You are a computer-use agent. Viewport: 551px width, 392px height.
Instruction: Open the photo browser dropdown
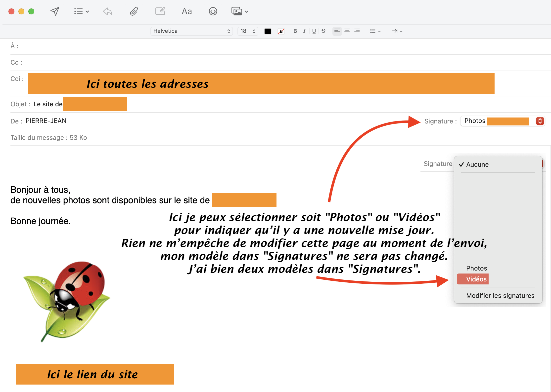coord(240,11)
